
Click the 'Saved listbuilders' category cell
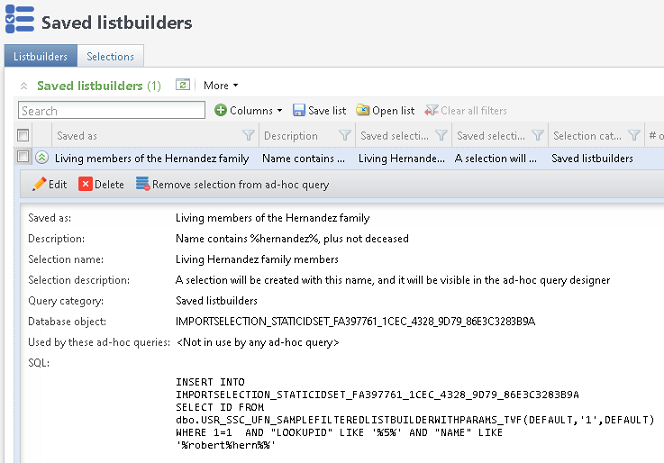[x=592, y=158]
